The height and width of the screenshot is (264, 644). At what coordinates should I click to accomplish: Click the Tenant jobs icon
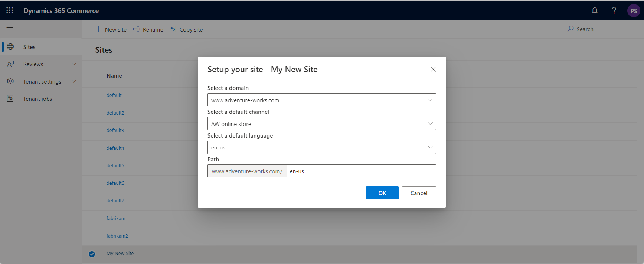[10, 99]
